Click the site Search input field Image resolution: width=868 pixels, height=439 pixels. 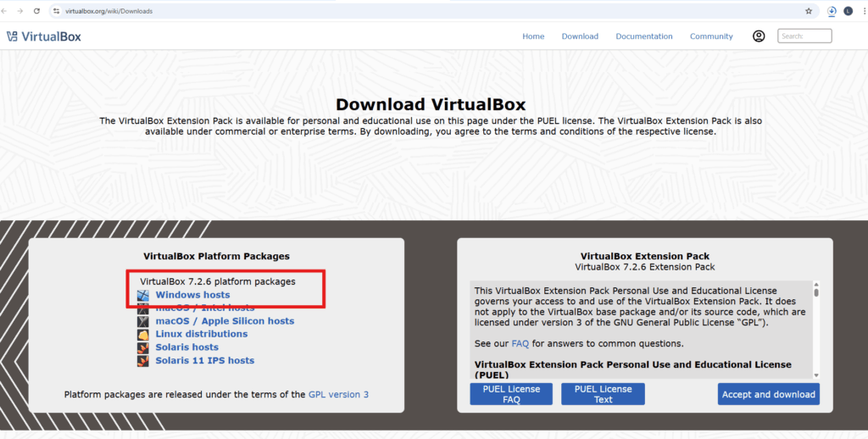[804, 36]
